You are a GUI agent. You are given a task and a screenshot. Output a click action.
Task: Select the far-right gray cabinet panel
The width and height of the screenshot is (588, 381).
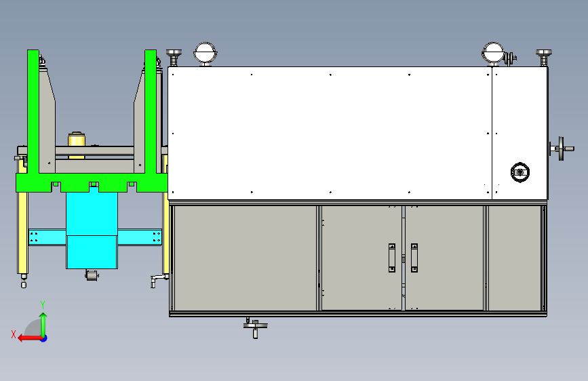[515, 258]
